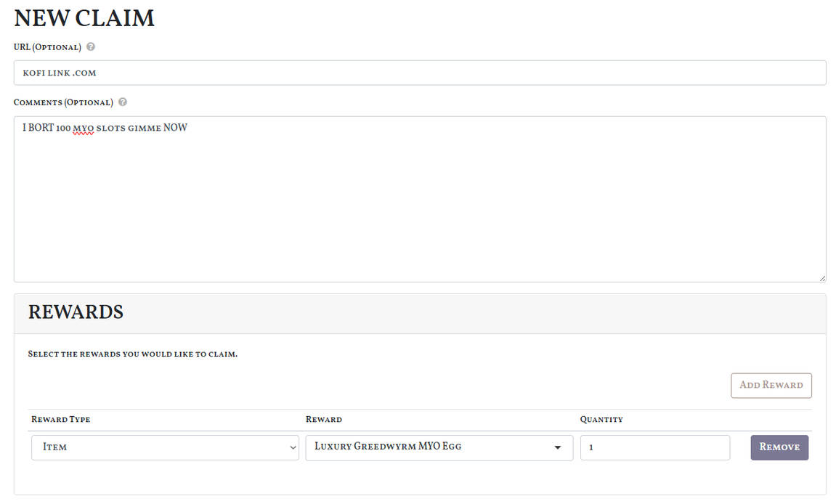Image resolution: width=836 pixels, height=504 pixels.
Task: Click the 'Select the rewards' instruction text
Action: click(133, 354)
